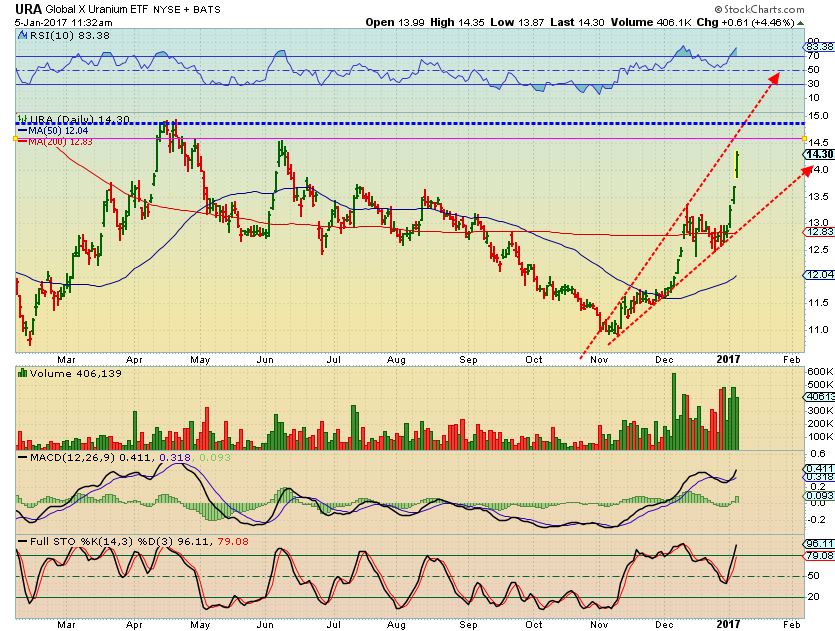This screenshot has height=631, width=835.
Task: Select the yellow handle at magenta line's left end
Action: [15, 138]
